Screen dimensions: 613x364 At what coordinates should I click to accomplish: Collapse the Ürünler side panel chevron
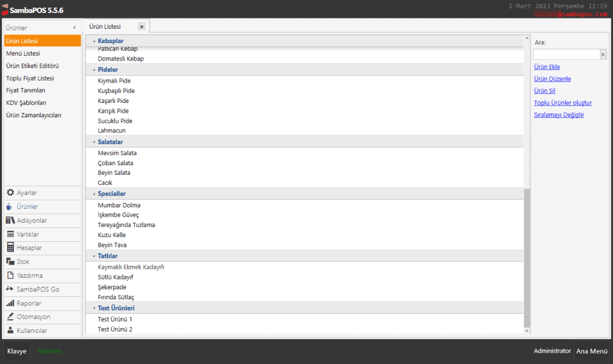(x=74, y=28)
